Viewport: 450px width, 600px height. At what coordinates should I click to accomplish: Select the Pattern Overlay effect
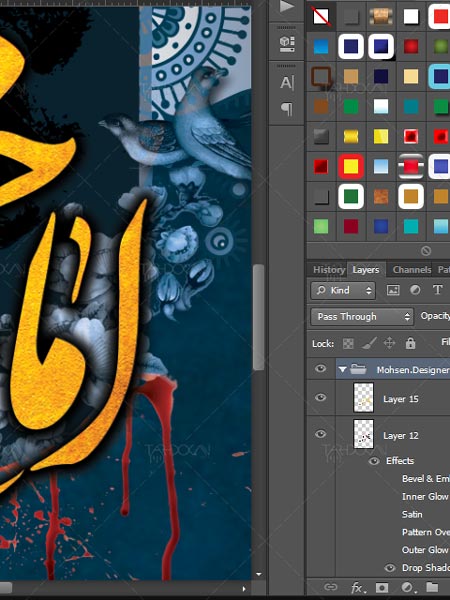[x=426, y=532]
